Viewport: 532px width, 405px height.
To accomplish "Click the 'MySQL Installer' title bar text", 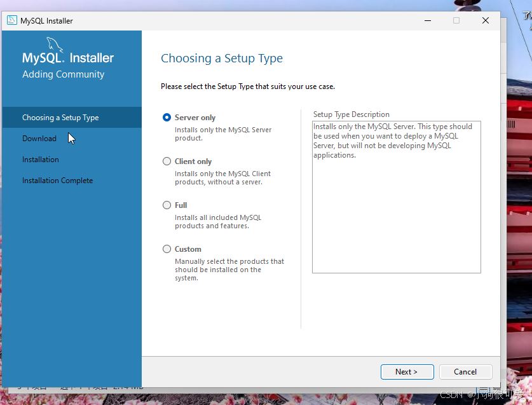I will 46,21.
